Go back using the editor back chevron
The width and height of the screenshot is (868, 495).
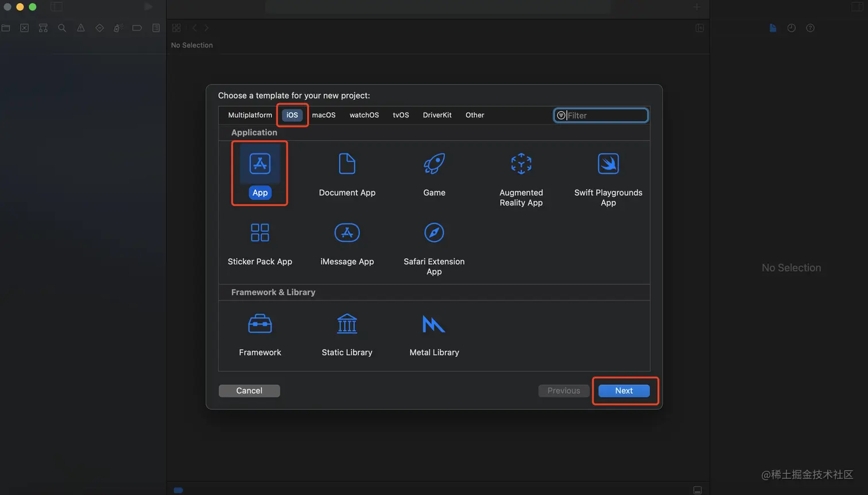tap(195, 28)
